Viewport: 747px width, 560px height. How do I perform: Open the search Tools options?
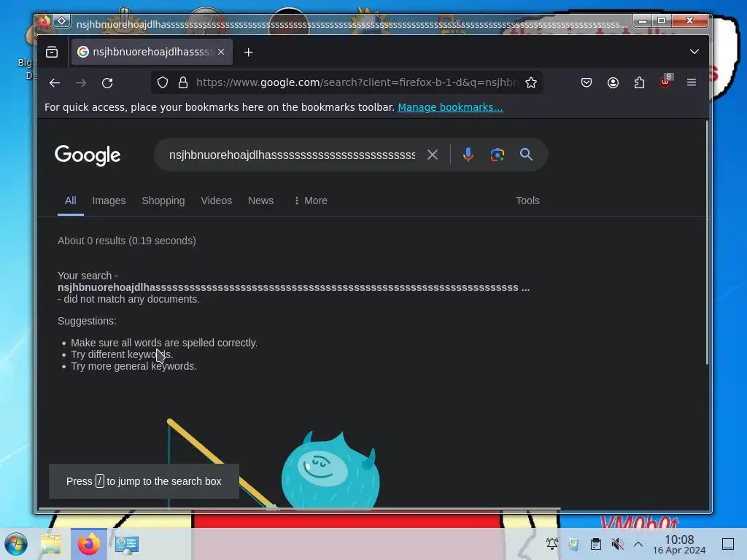coord(527,201)
